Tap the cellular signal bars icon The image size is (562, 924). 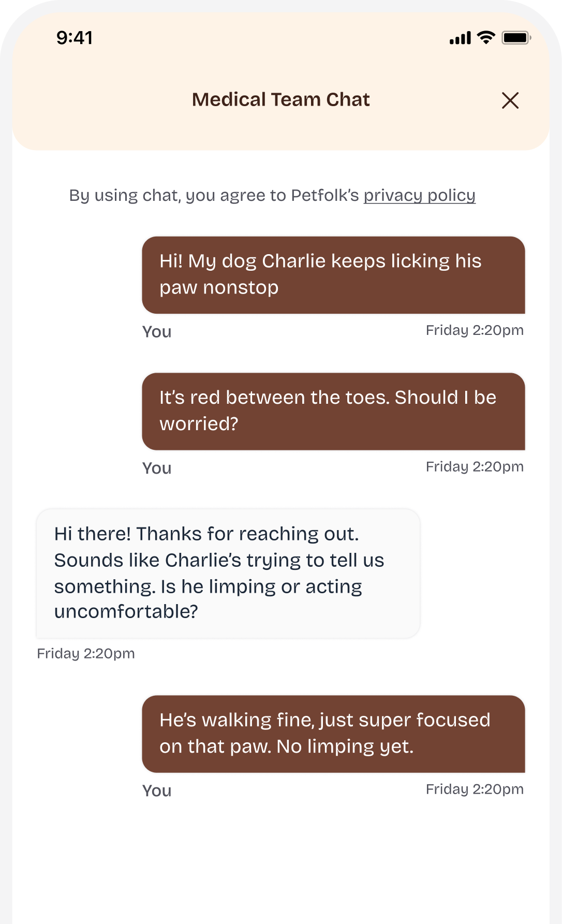pos(460,38)
